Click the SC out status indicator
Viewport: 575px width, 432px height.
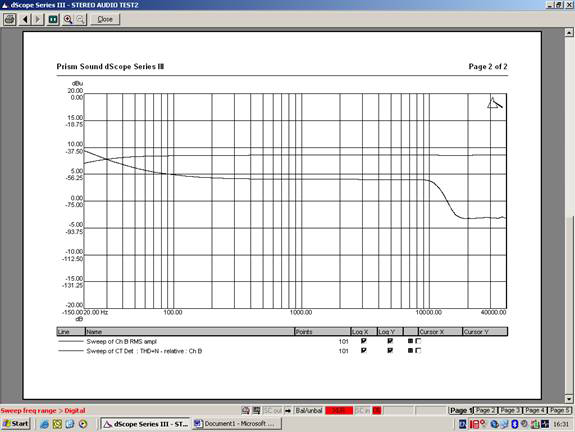point(272,410)
